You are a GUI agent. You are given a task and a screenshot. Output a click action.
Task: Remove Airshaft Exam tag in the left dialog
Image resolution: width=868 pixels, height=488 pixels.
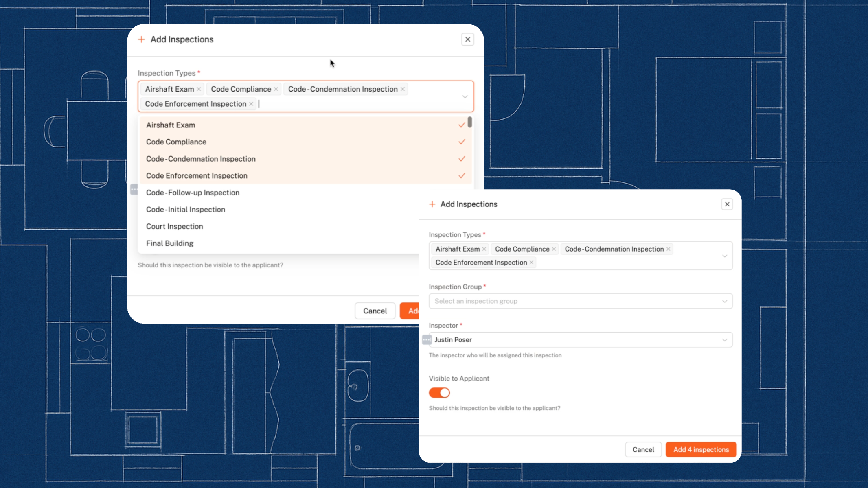click(x=199, y=89)
